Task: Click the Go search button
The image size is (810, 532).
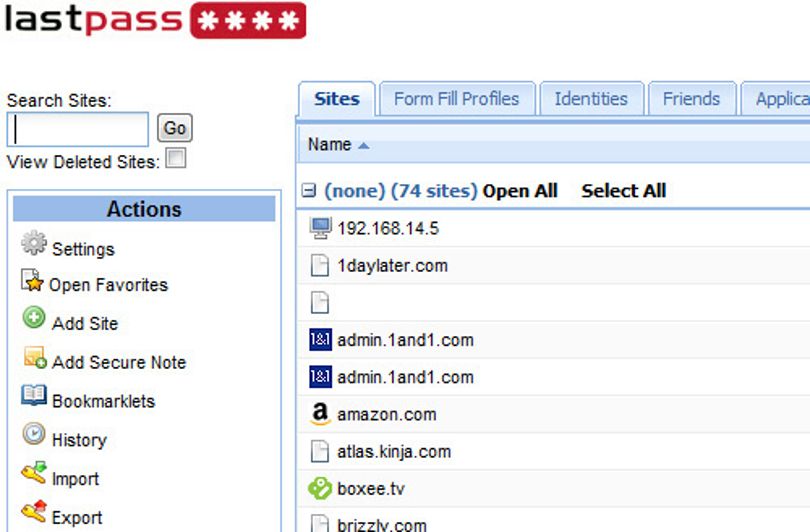Action: point(175,128)
